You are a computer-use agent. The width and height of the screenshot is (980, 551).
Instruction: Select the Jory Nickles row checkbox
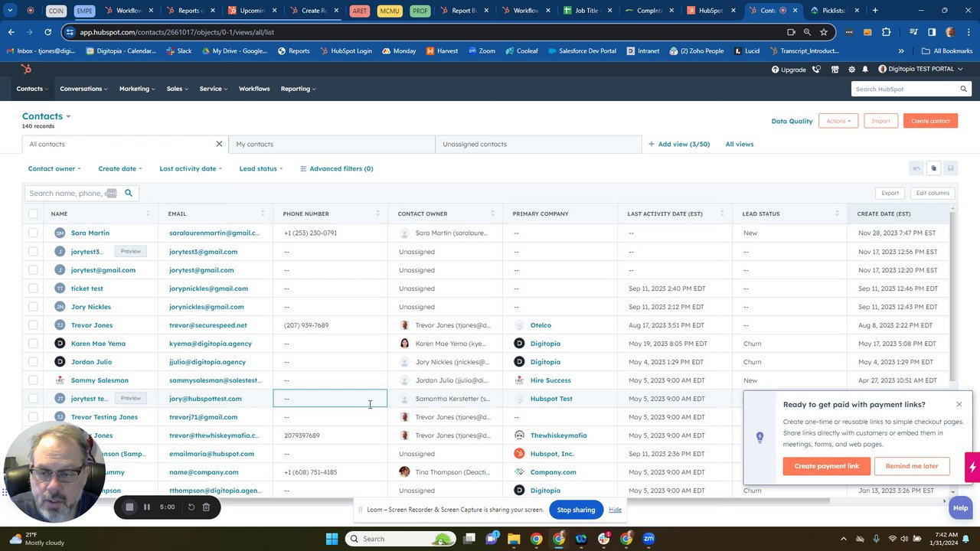(x=33, y=306)
